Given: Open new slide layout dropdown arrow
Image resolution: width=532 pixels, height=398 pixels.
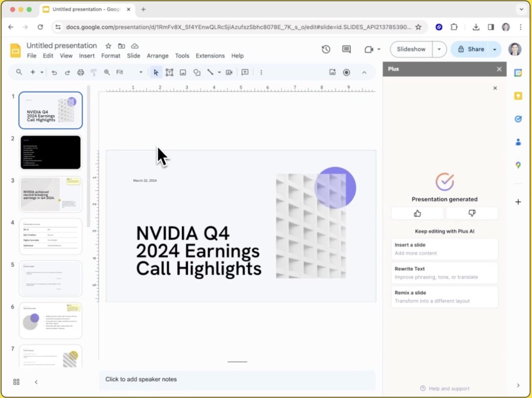Looking at the screenshot, I should click(42, 72).
